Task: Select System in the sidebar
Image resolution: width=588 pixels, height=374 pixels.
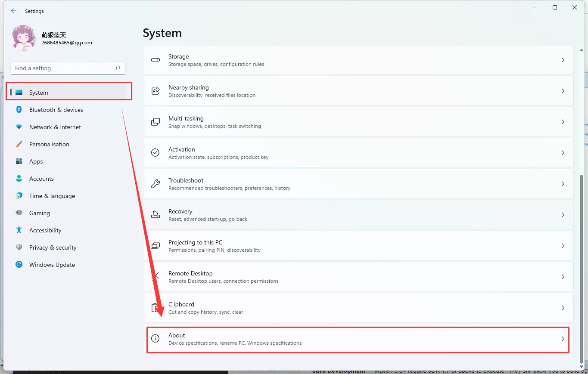Action: pos(68,93)
